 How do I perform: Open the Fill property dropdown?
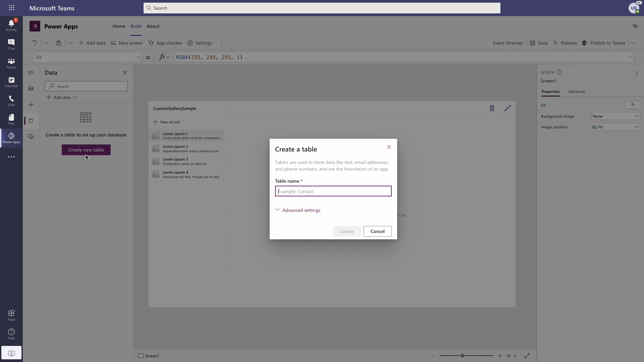point(87,57)
